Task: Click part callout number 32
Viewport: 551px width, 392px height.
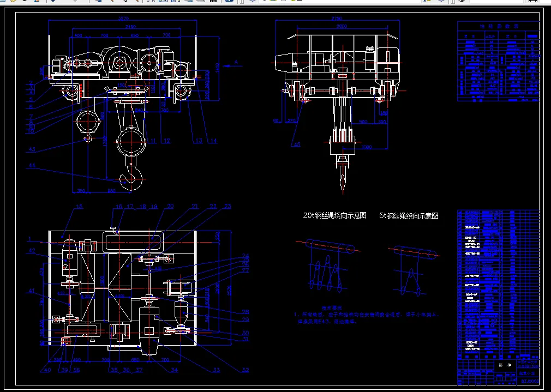Action: tap(245, 370)
